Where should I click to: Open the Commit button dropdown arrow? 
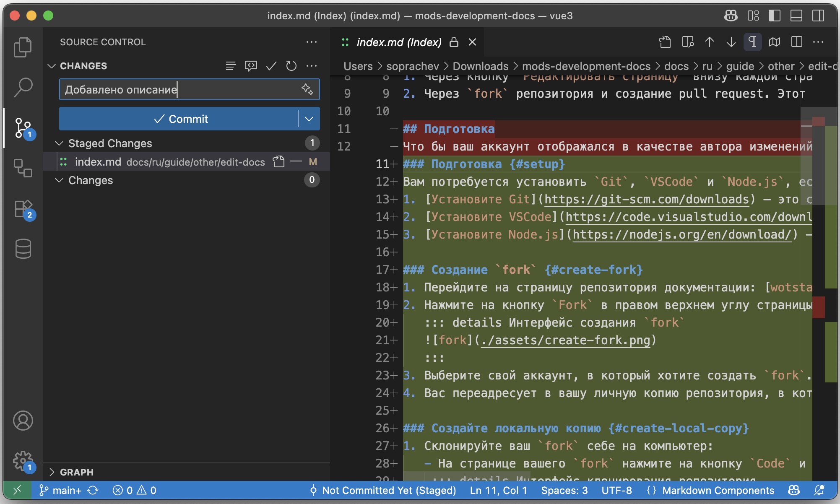309,119
